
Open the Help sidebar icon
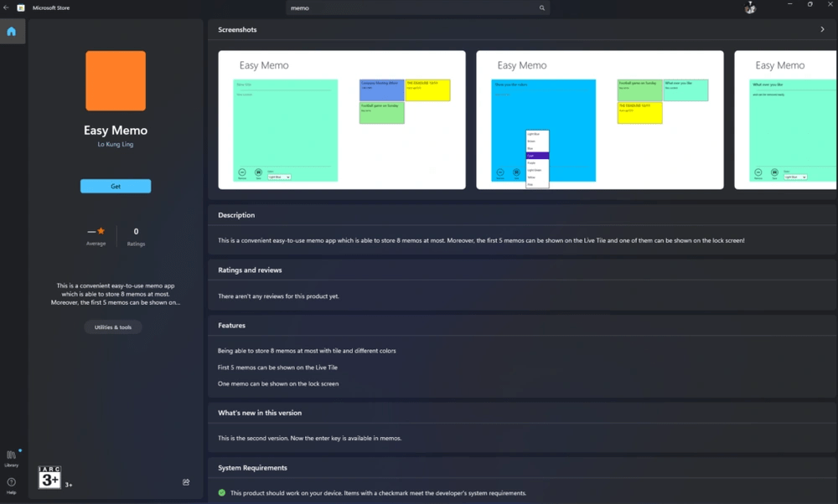pos(11,486)
